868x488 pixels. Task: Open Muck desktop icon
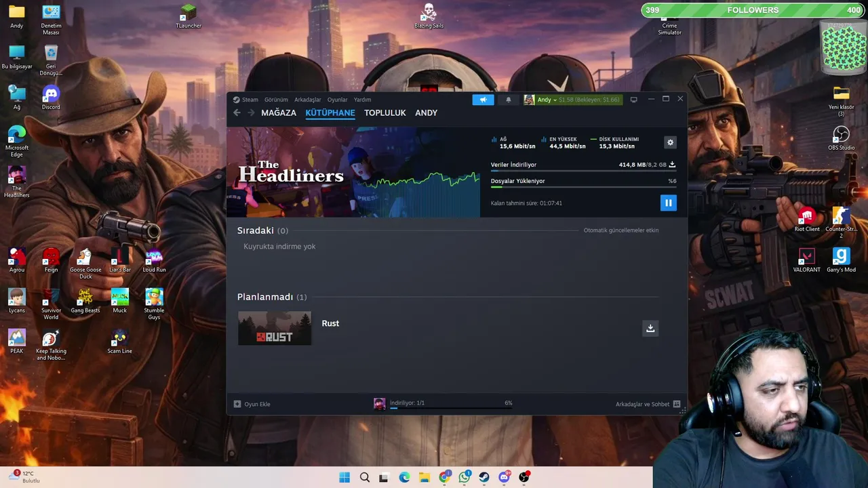[x=120, y=300]
